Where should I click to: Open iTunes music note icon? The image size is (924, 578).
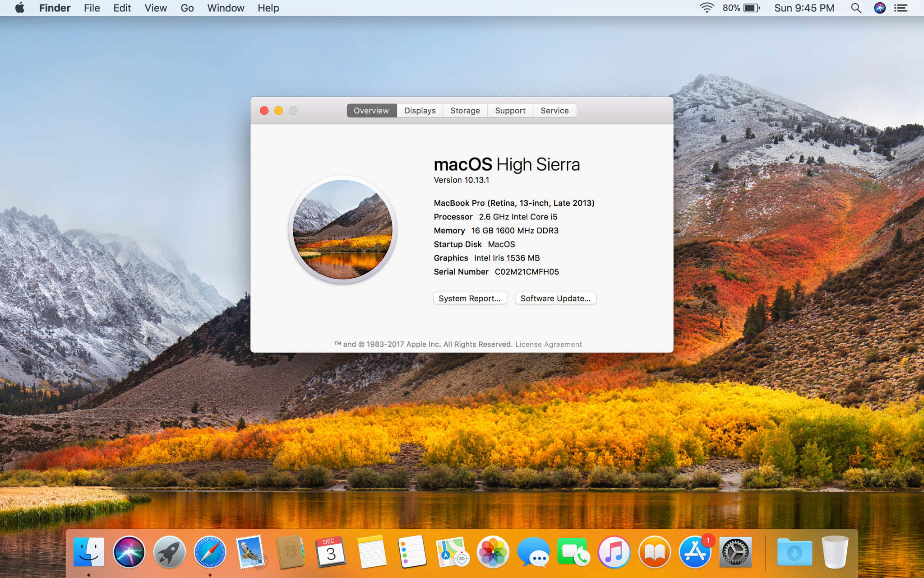(x=614, y=552)
